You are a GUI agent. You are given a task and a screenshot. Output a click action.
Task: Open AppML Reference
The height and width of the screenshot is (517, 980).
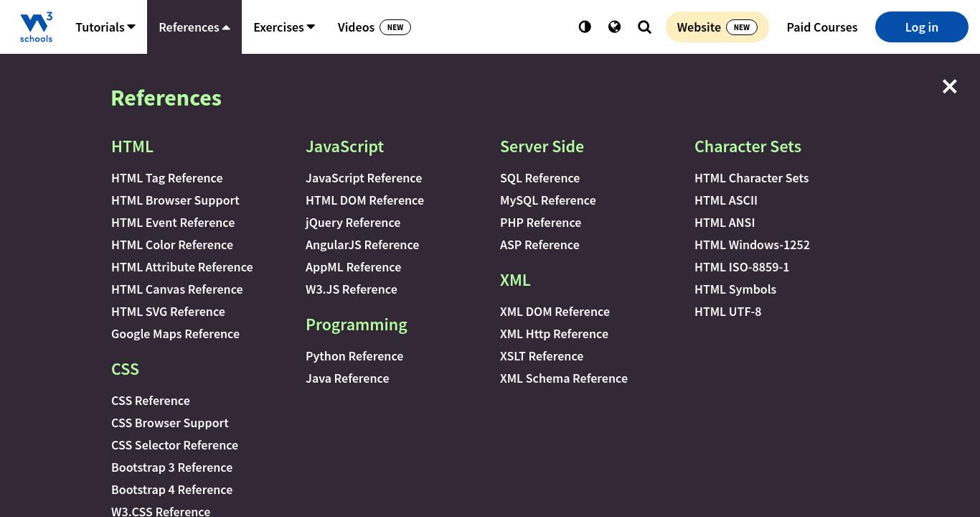pyautogui.click(x=353, y=267)
